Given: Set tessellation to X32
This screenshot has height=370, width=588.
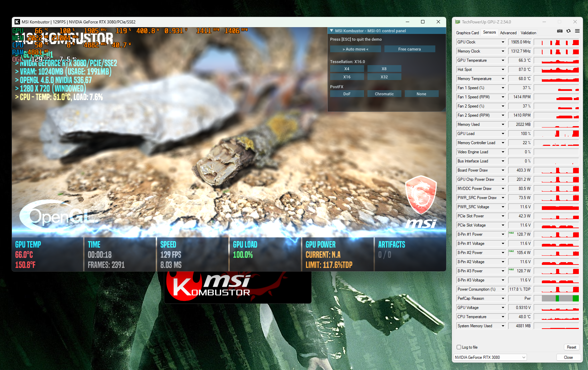Looking at the screenshot, I should [384, 77].
